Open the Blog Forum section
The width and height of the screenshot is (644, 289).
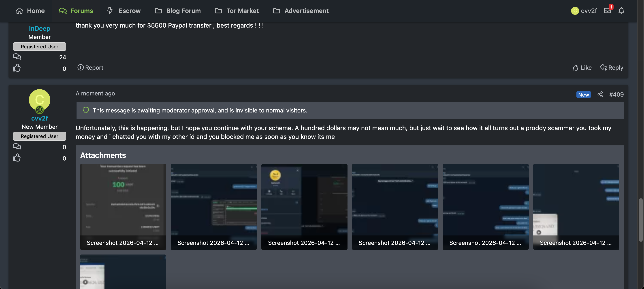tap(178, 11)
